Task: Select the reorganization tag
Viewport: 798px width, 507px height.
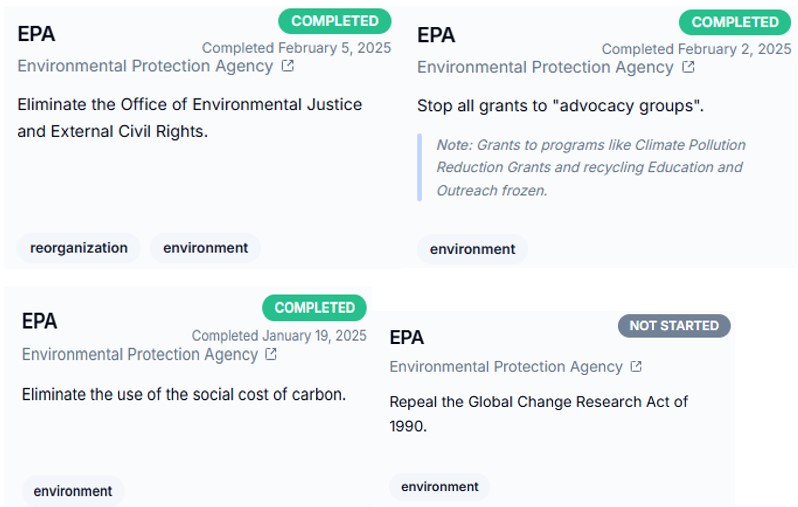Action: coord(79,248)
